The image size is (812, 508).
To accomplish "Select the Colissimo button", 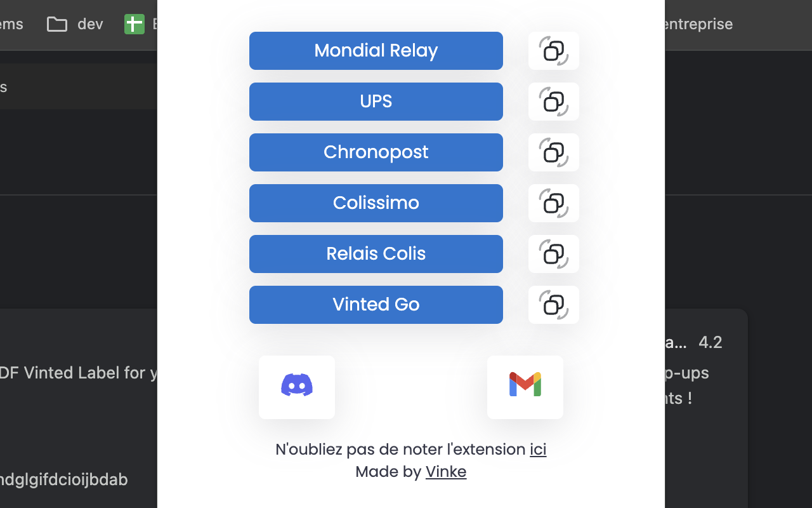I will 376,203.
